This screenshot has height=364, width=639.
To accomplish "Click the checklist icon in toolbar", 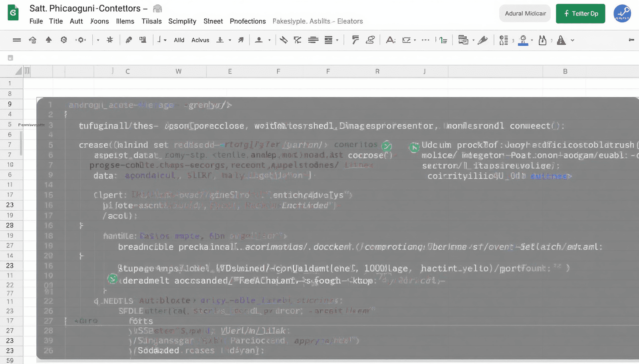I will 504,40.
